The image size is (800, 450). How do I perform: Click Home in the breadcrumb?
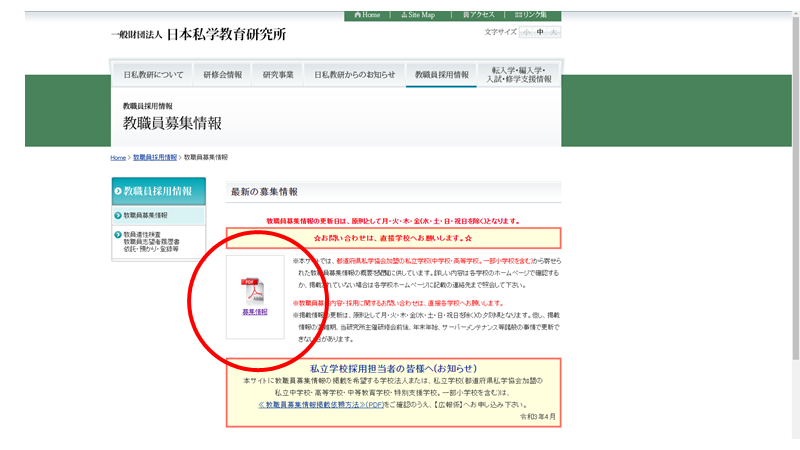click(118, 158)
